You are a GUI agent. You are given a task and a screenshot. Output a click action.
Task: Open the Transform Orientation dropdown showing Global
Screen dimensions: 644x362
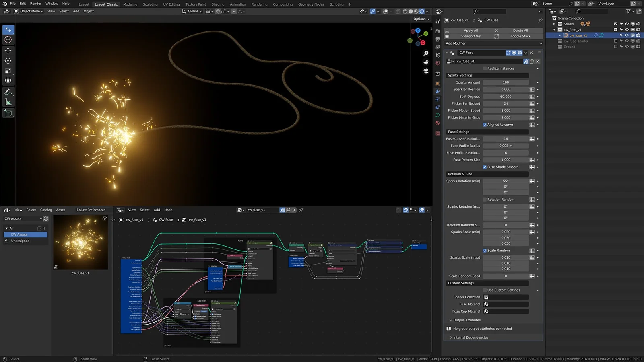(x=192, y=11)
